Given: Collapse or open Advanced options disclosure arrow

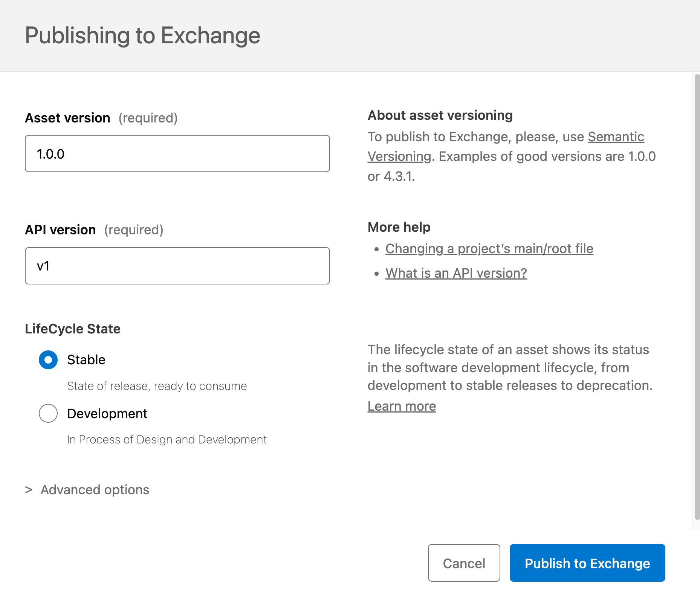Looking at the screenshot, I should pos(29,490).
